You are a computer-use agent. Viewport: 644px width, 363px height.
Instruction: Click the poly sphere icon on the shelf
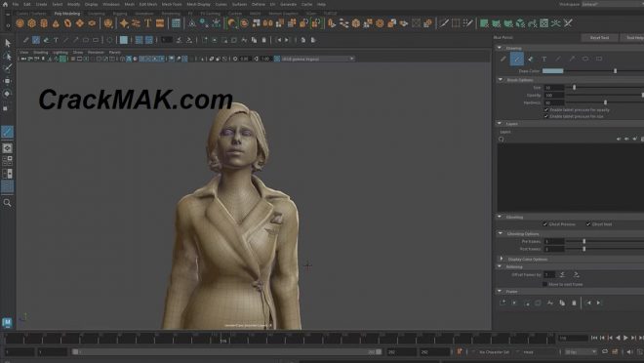point(20,23)
